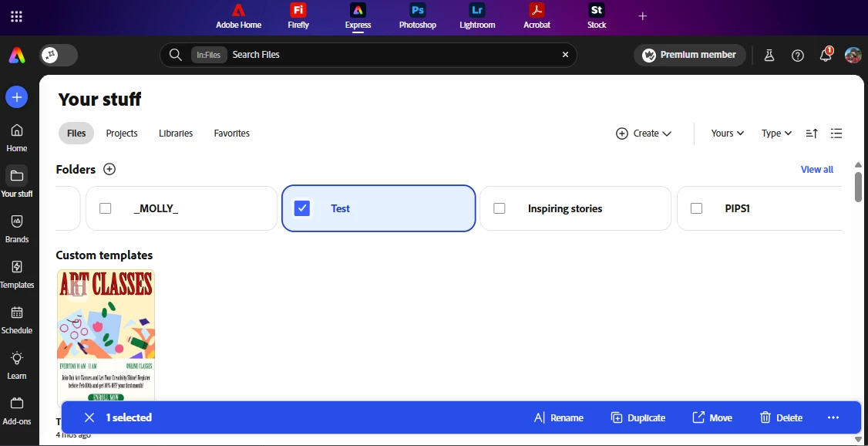
Task: Open Add-ons in sidebar
Action: click(17, 410)
